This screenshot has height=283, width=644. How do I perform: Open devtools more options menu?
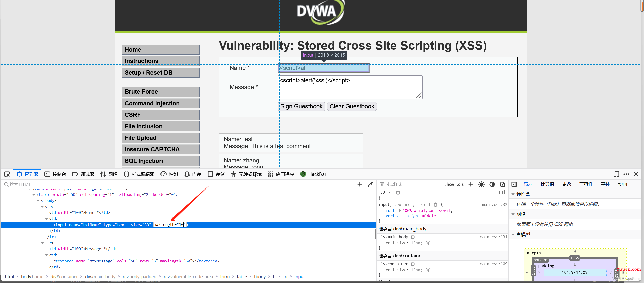[x=626, y=174]
